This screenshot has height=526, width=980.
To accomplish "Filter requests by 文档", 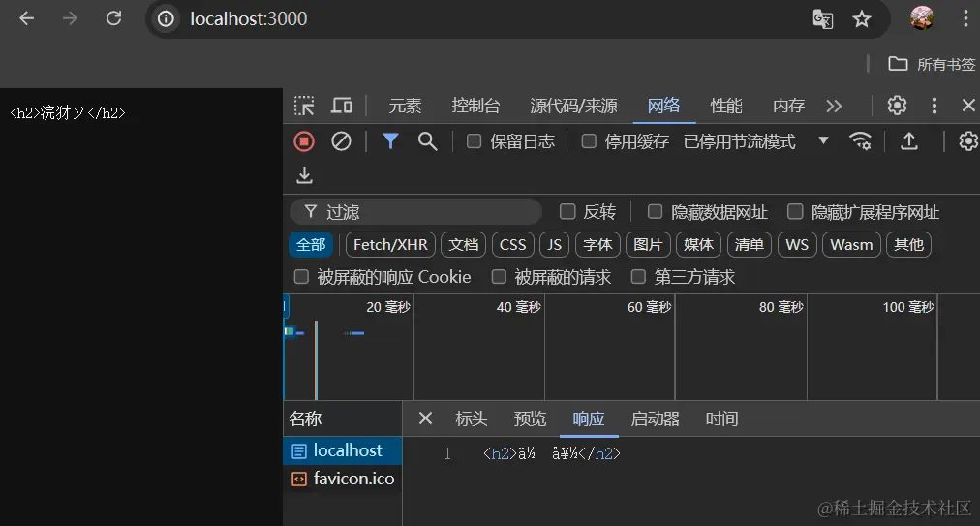I will point(463,244).
